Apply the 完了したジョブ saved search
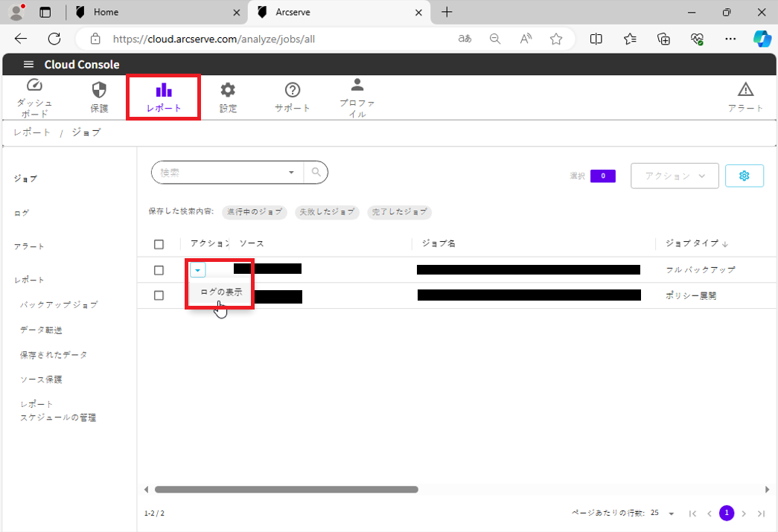The height and width of the screenshot is (532, 778). coord(399,212)
